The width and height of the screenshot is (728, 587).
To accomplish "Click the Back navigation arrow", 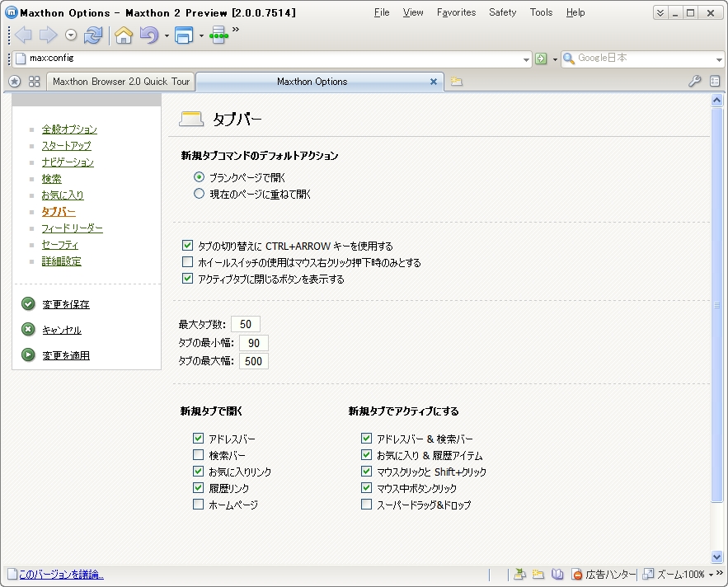I will (24, 35).
